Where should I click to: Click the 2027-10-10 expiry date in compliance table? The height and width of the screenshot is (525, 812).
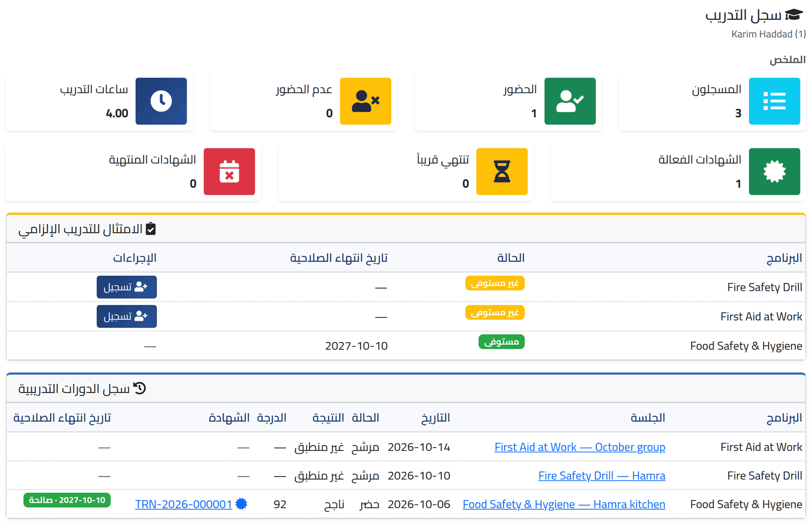click(356, 346)
